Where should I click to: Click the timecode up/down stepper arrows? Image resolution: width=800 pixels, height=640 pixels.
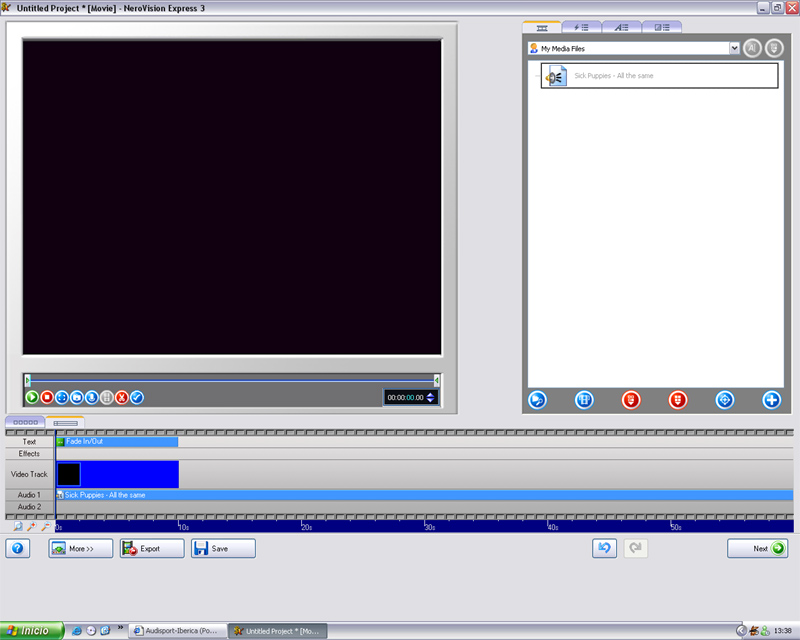[431, 398]
